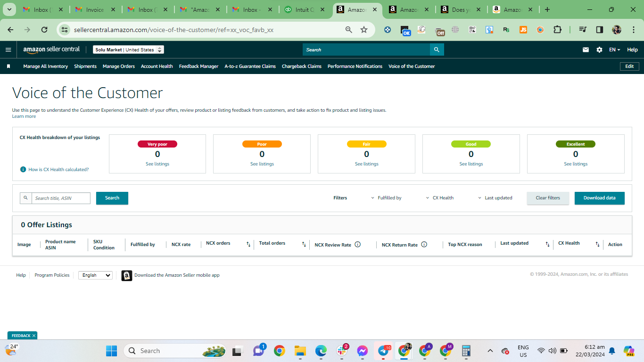Go back using the browser back arrow
Viewport: 644px width, 362px height.
click(x=10, y=30)
